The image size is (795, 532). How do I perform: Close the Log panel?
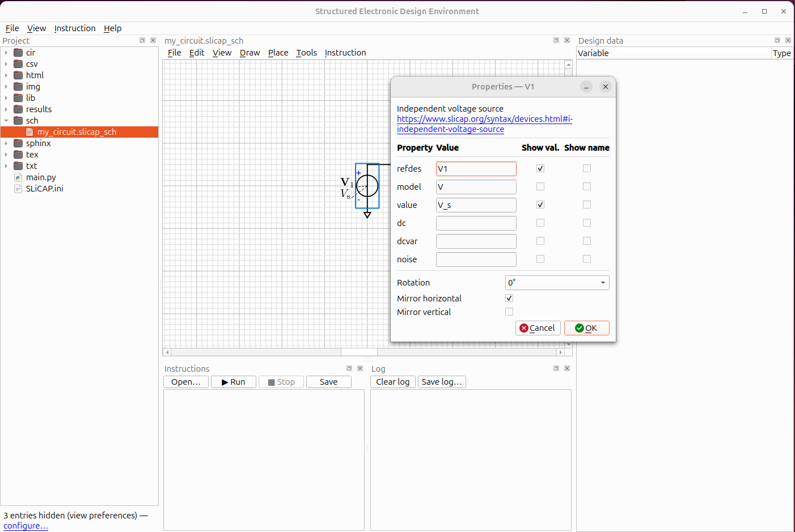click(567, 368)
